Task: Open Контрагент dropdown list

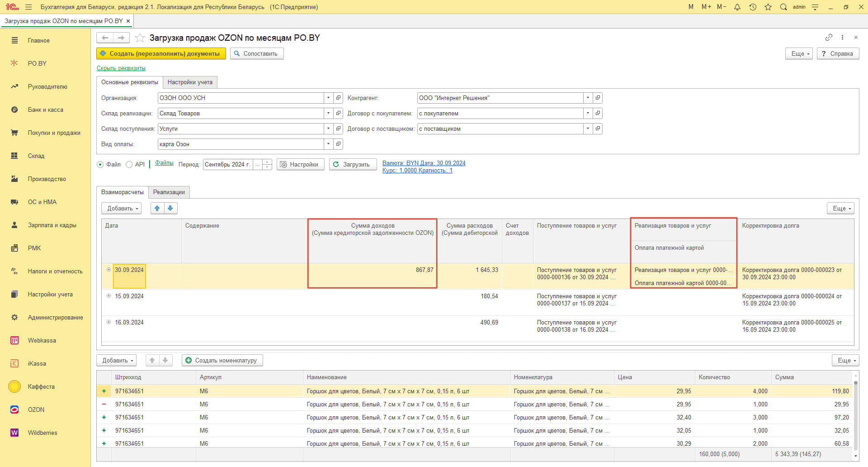Action: 588,98
